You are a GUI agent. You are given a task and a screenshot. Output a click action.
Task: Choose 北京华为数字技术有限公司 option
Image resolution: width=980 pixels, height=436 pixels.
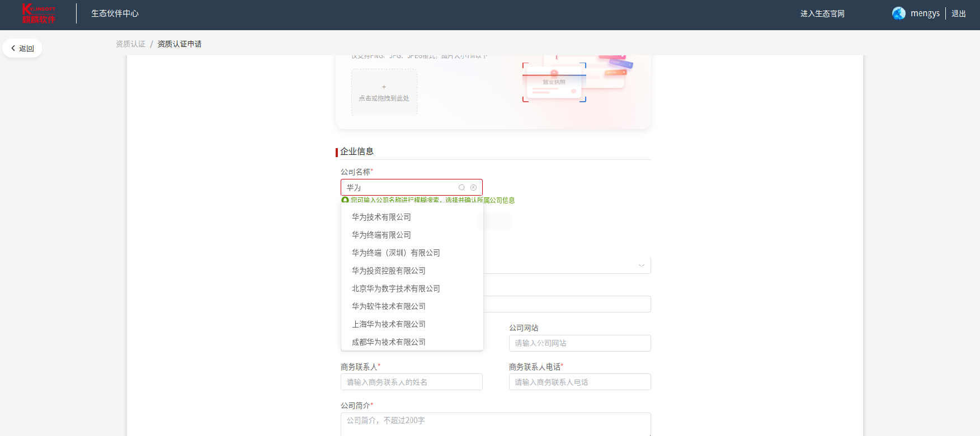click(x=395, y=288)
